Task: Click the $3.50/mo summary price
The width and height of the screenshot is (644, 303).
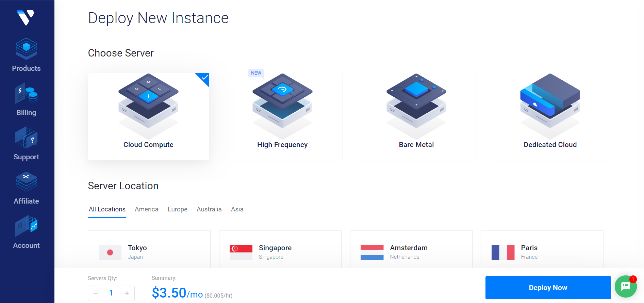Action: point(177,293)
